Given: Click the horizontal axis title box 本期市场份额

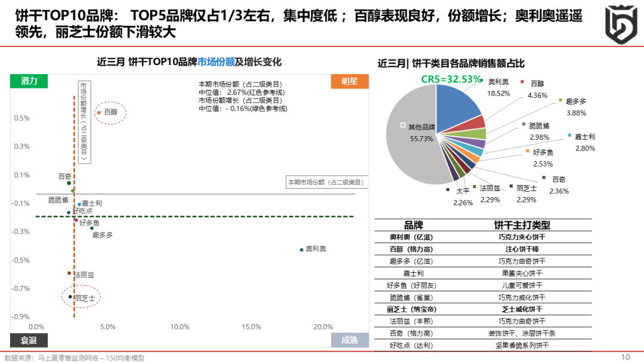Looking at the screenshot, I should (327, 182).
